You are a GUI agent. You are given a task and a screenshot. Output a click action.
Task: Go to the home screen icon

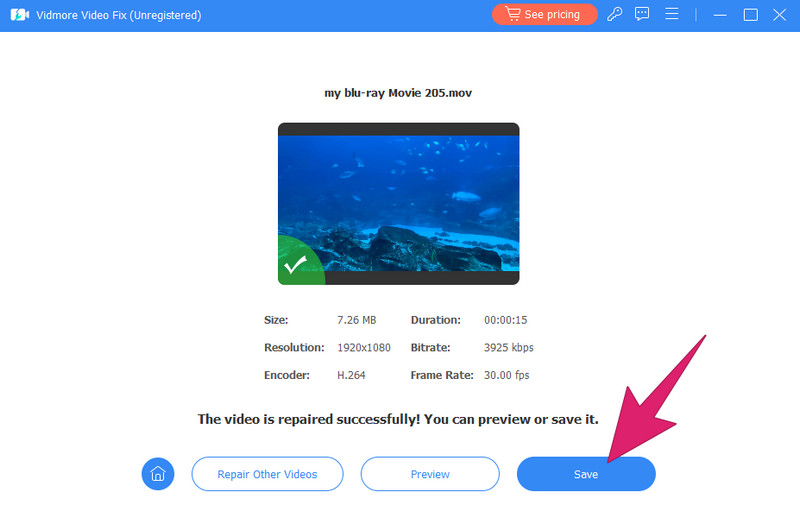(x=157, y=474)
